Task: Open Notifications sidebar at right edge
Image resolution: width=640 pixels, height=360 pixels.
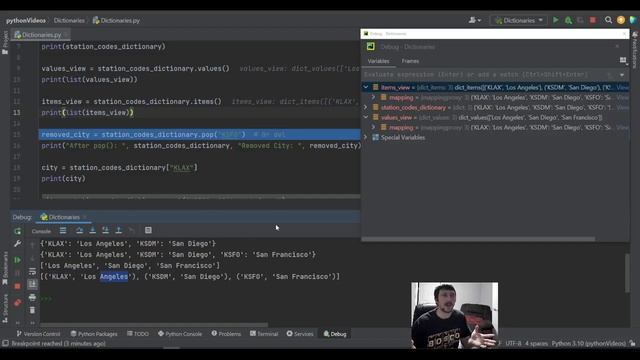Action: [x=635, y=50]
